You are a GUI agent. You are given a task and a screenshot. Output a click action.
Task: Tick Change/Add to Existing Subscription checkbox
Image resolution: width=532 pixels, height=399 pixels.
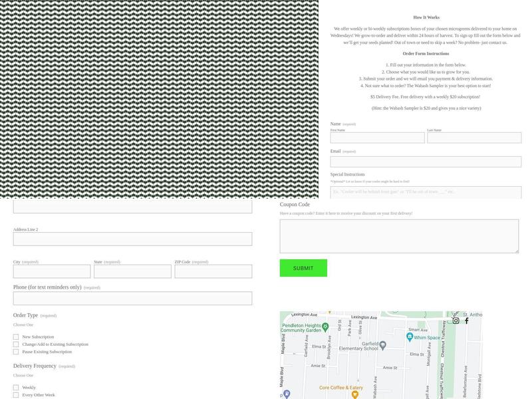click(x=16, y=344)
